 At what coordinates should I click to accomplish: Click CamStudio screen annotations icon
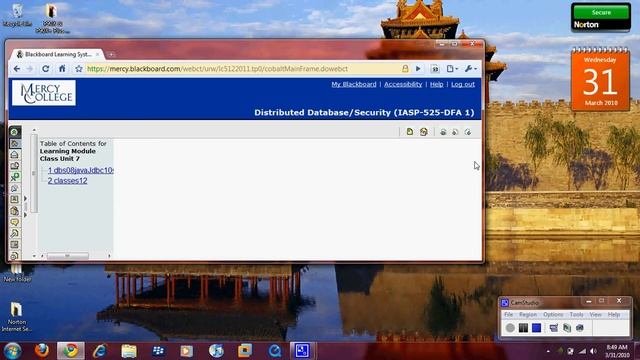(x=554, y=328)
